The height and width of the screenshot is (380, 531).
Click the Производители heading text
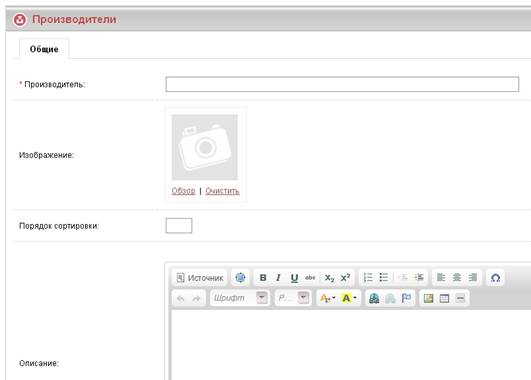pyautogui.click(x=74, y=19)
